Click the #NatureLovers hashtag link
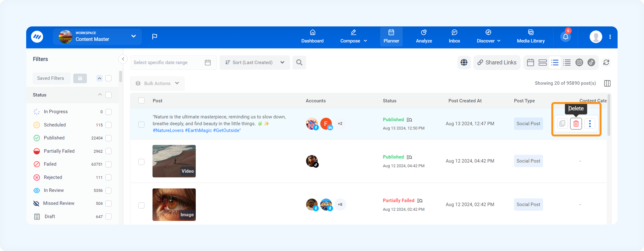Viewport: 644px width, 251px height. click(x=168, y=130)
